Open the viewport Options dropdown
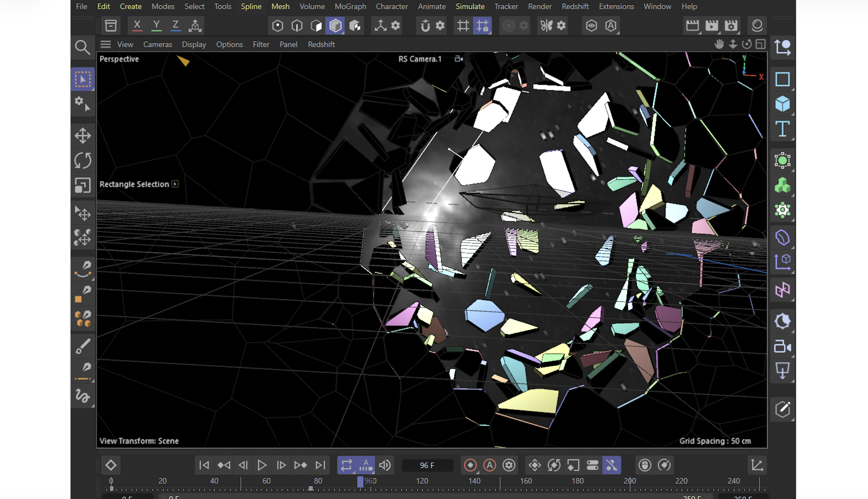The height and width of the screenshot is (499, 868). tap(229, 44)
